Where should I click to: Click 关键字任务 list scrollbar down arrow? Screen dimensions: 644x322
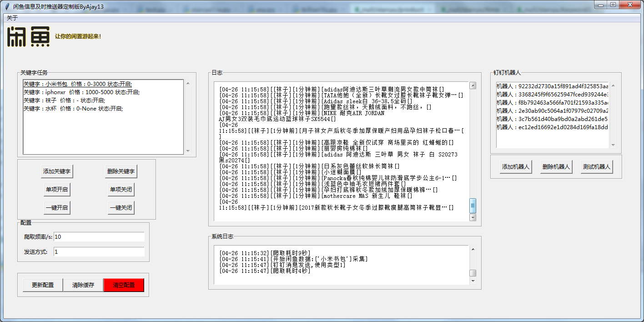click(188, 150)
